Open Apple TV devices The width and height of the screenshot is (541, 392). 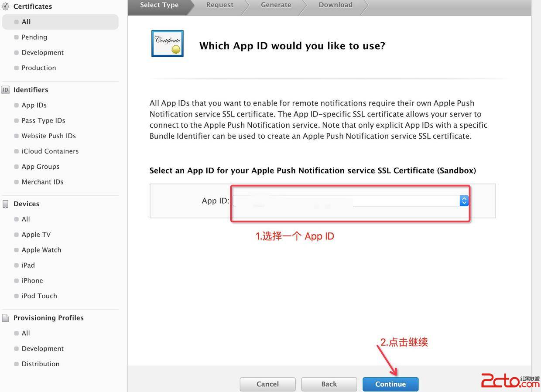coord(36,235)
